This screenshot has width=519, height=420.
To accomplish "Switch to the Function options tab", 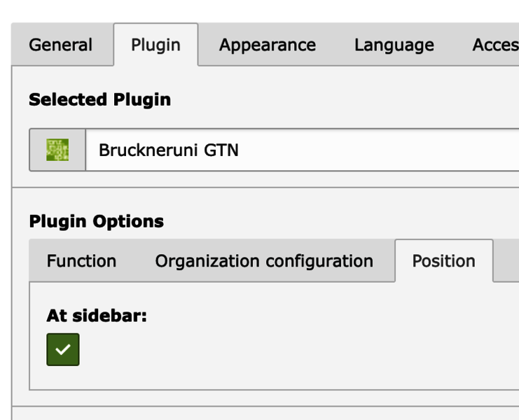I will 81,261.
